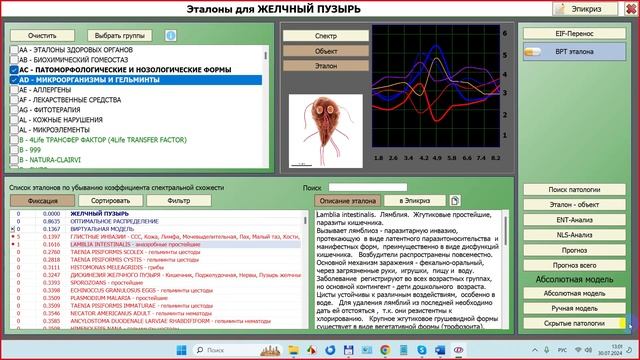This screenshot has width=640, height=360.
Task: Click the Поиск search input field
Action: 368,187
